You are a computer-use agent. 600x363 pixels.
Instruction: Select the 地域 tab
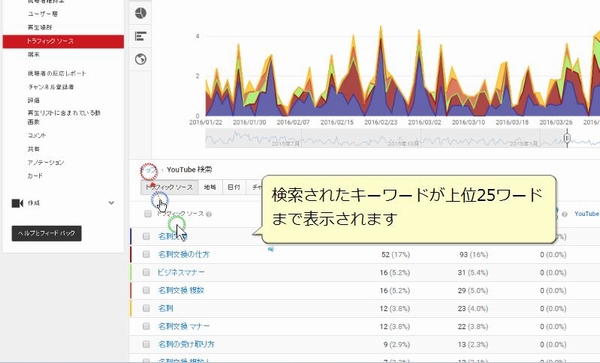[x=210, y=187]
